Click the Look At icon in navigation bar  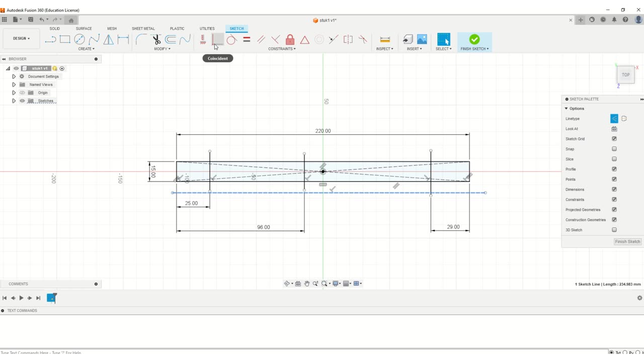pos(298,284)
